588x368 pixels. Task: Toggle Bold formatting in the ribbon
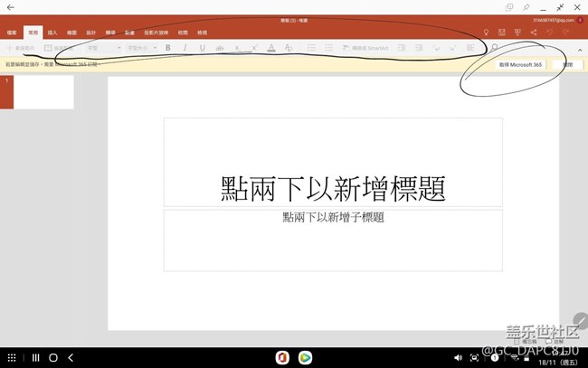pyautogui.click(x=167, y=47)
